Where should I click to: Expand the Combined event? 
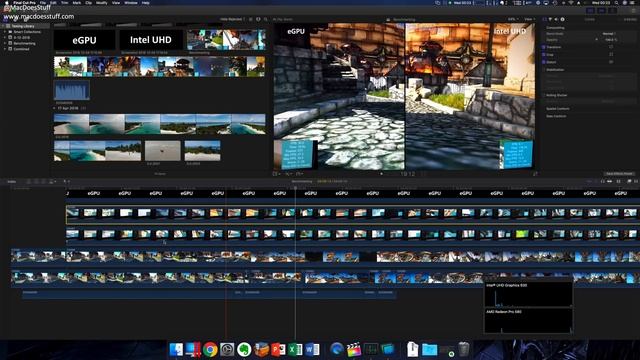tap(4, 49)
